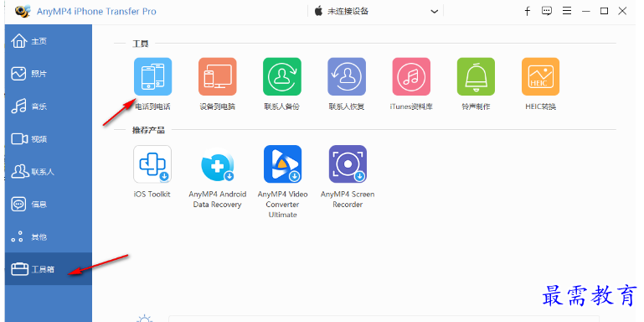Click the AnyMP4 Screen Recorder label
The image size is (644, 322).
tap(348, 200)
